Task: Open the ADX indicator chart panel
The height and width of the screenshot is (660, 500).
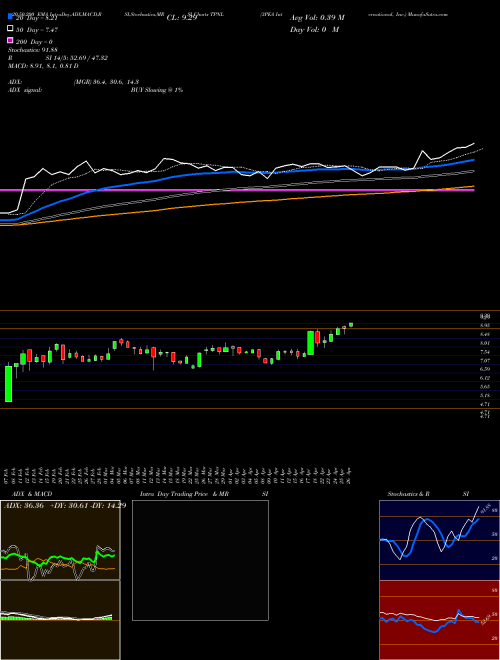Action: tap(60, 540)
